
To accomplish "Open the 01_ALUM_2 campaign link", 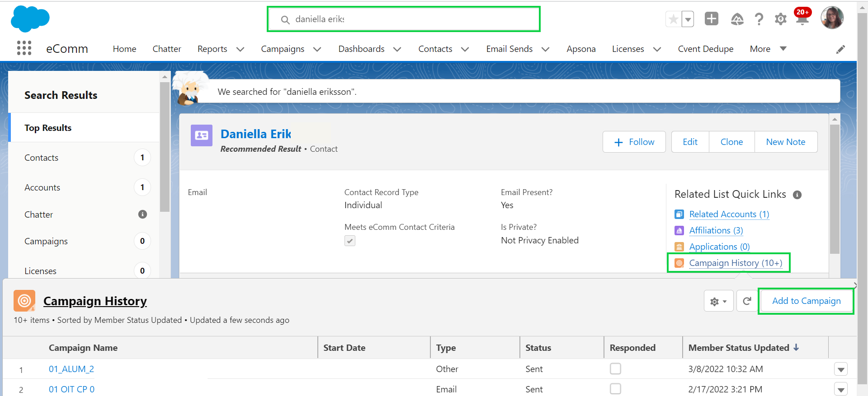I will 71,369.
